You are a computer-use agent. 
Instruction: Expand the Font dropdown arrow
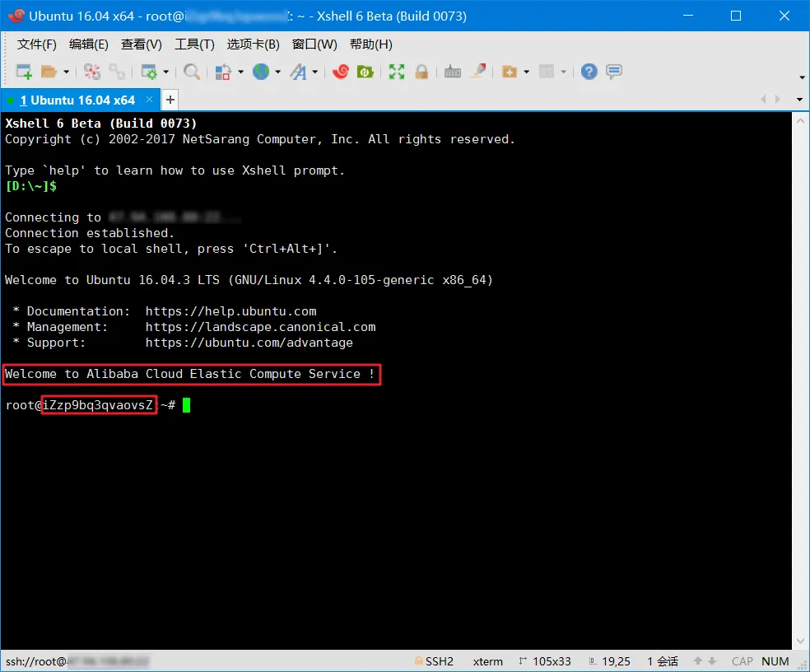point(315,72)
